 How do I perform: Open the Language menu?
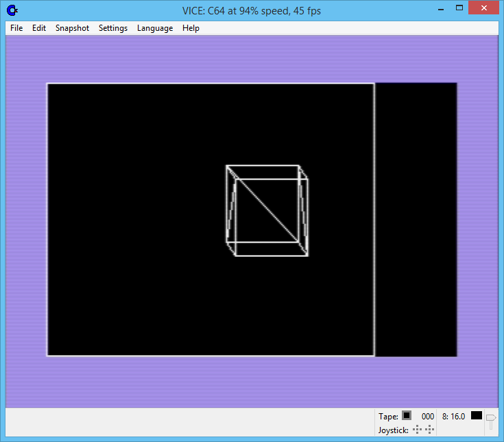tap(155, 28)
